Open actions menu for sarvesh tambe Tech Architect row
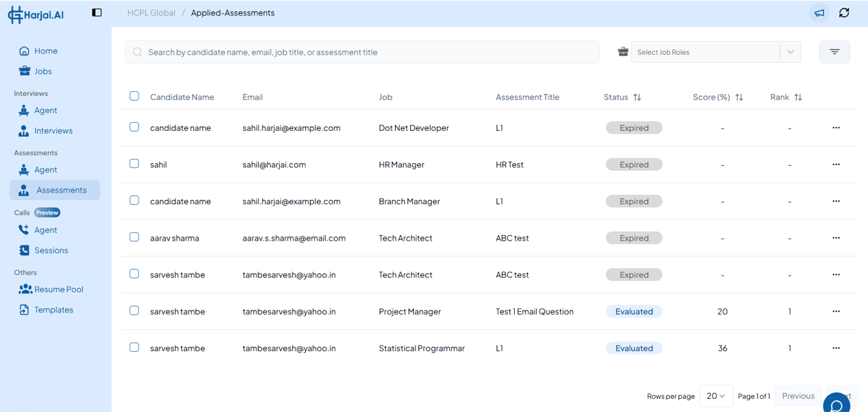This screenshot has width=868, height=412. click(x=836, y=275)
